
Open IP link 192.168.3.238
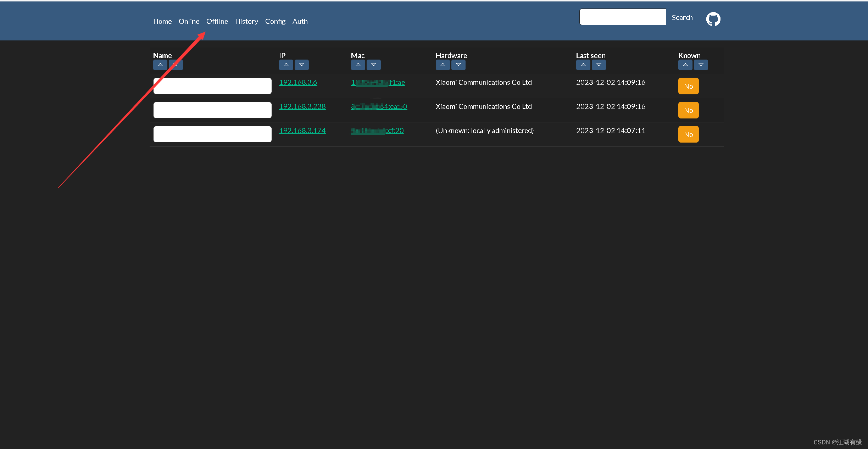(x=302, y=106)
